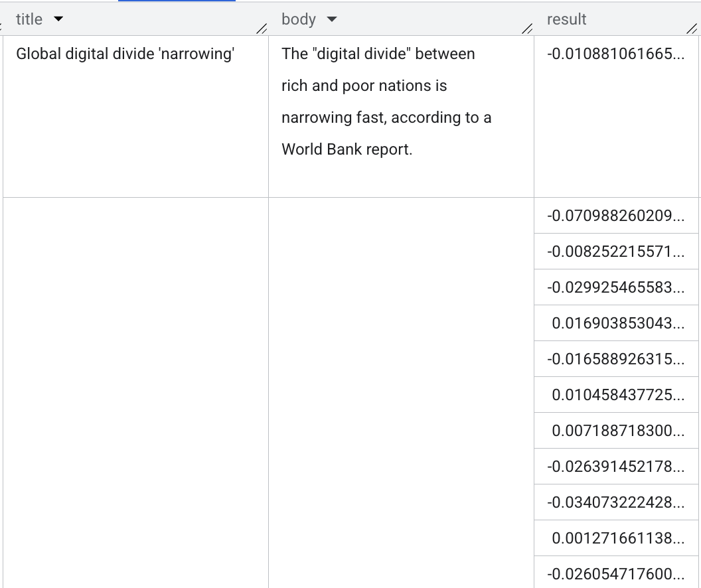The width and height of the screenshot is (701, 588).
Task: Select the blue active tab indicator at top
Action: pyautogui.click(x=176, y=2)
